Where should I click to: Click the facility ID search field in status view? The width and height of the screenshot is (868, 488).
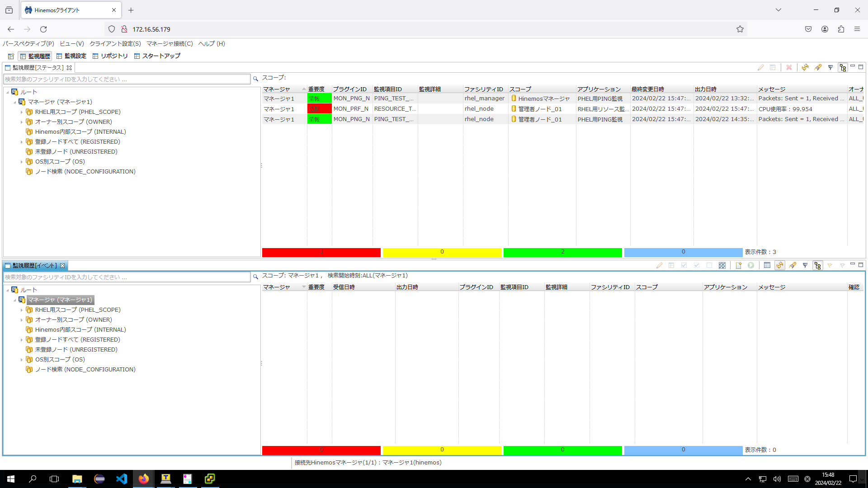[127, 79]
